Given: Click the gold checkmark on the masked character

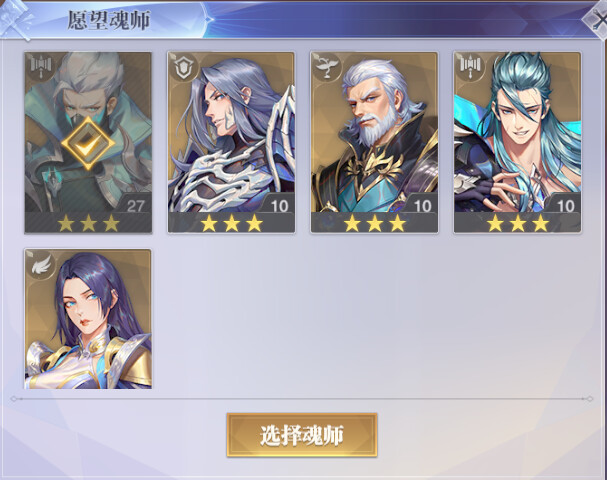Looking at the screenshot, I should tap(88, 143).
